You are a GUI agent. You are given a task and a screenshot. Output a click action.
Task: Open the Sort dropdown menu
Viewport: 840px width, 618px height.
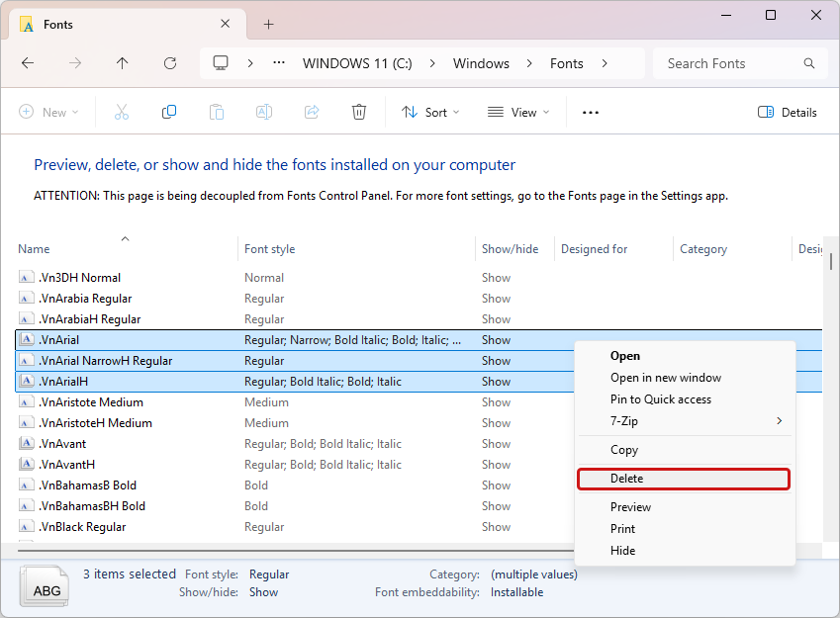[x=430, y=113]
